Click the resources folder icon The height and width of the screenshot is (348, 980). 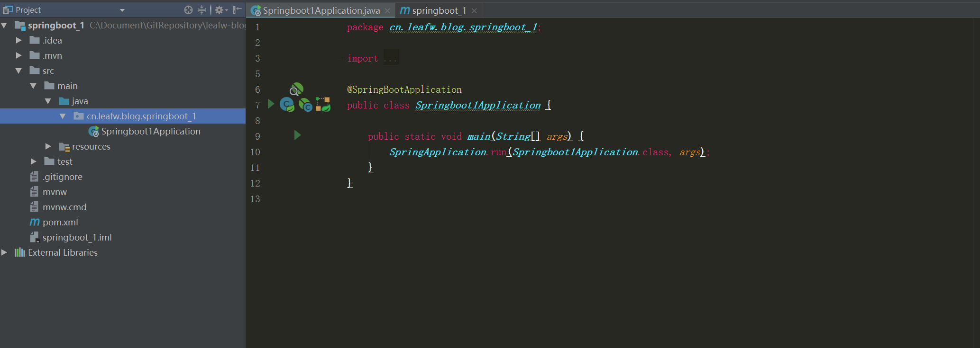click(64, 147)
